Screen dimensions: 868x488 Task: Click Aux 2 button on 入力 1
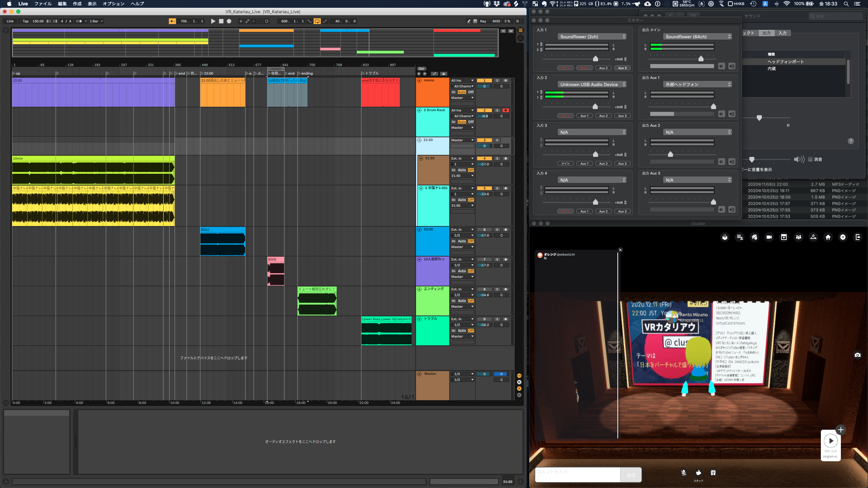click(603, 68)
